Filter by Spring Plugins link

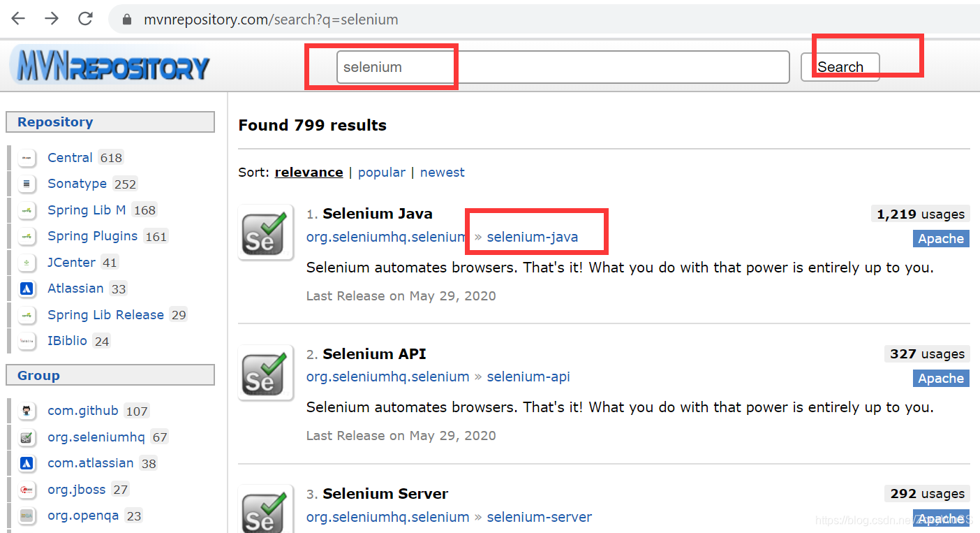coord(92,236)
